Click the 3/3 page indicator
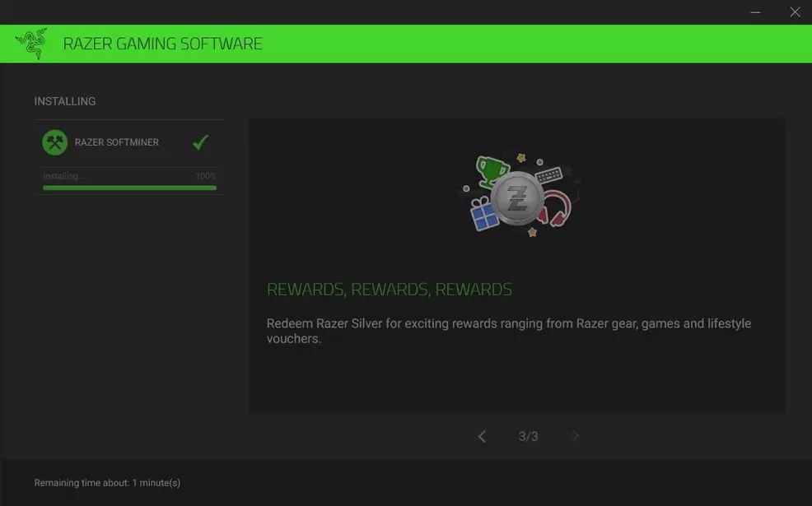 point(528,436)
